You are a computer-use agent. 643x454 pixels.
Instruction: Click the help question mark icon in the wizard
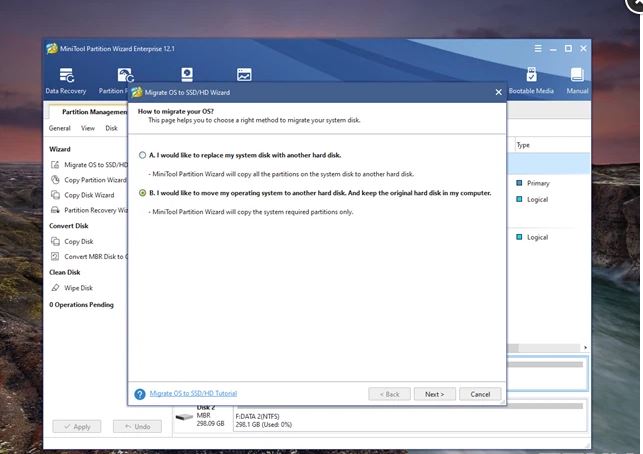pyautogui.click(x=139, y=394)
